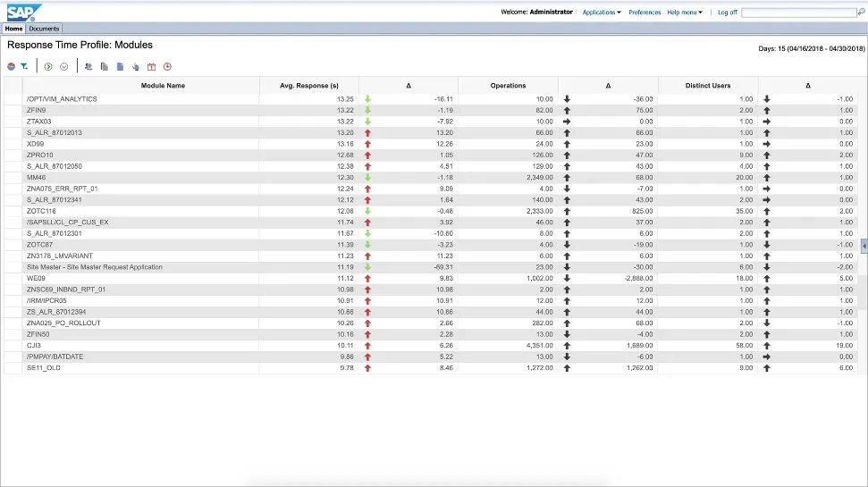The image size is (868, 487).
Task: Select module /SAPSLL/CL_CP_CUS_EX
Action: (68, 223)
